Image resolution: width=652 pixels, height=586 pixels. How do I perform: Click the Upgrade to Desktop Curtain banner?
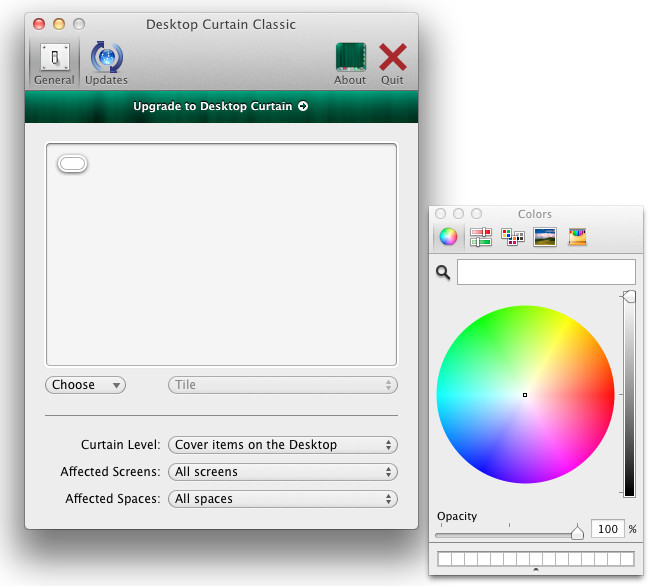221,106
